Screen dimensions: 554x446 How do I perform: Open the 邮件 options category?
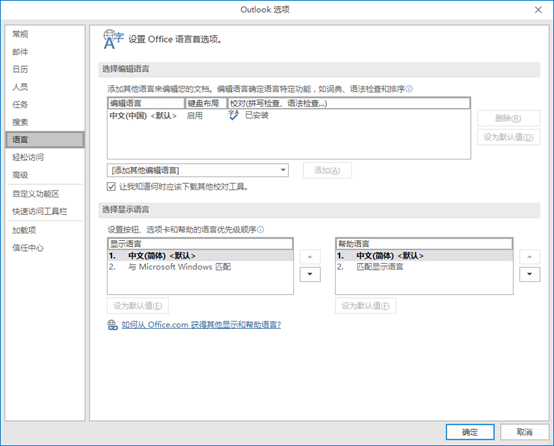tap(20, 52)
